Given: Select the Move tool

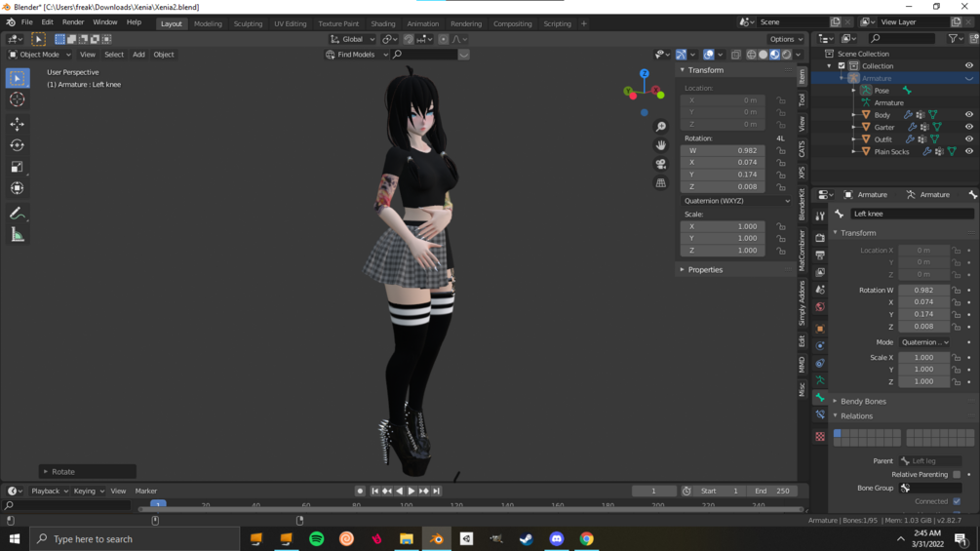Looking at the screenshot, I should pyautogui.click(x=17, y=124).
